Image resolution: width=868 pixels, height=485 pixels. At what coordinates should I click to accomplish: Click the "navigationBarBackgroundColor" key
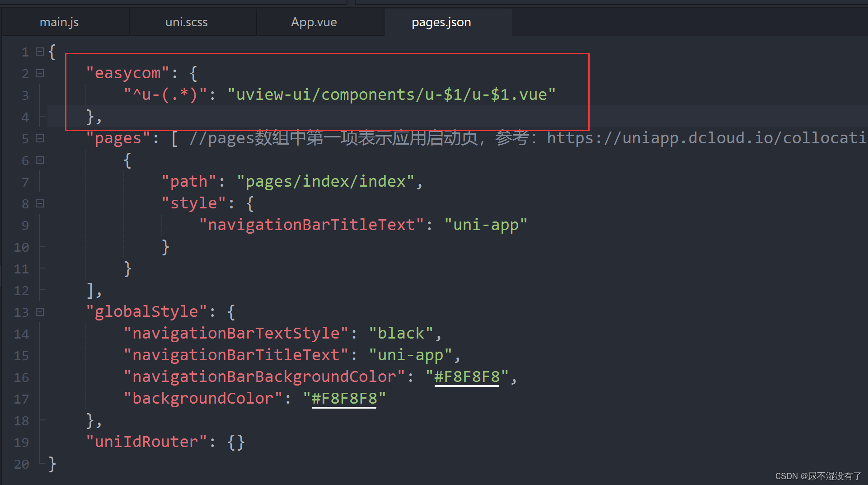pyautogui.click(x=265, y=377)
